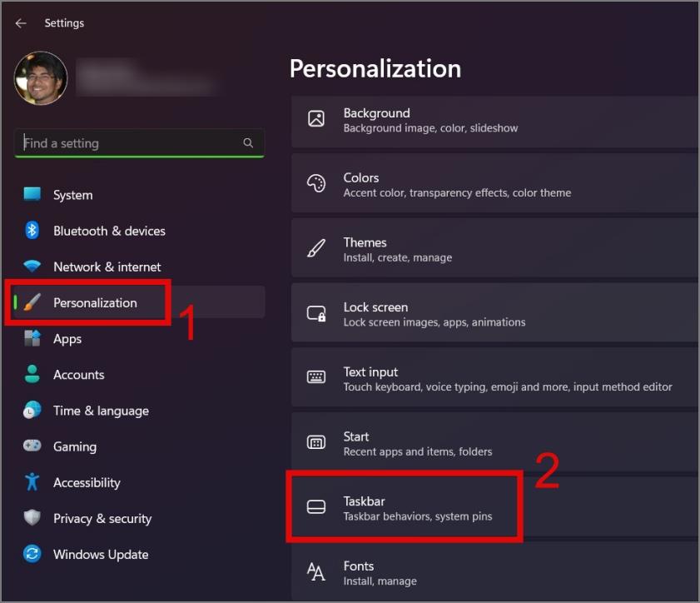Click the back arrow icon
The image size is (700, 603).
(21, 23)
